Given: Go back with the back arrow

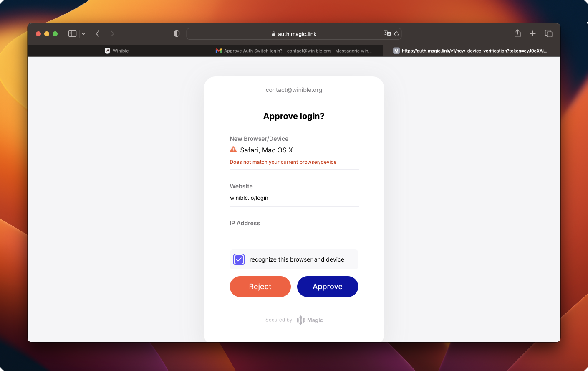Looking at the screenshot, I should (98, 34).
